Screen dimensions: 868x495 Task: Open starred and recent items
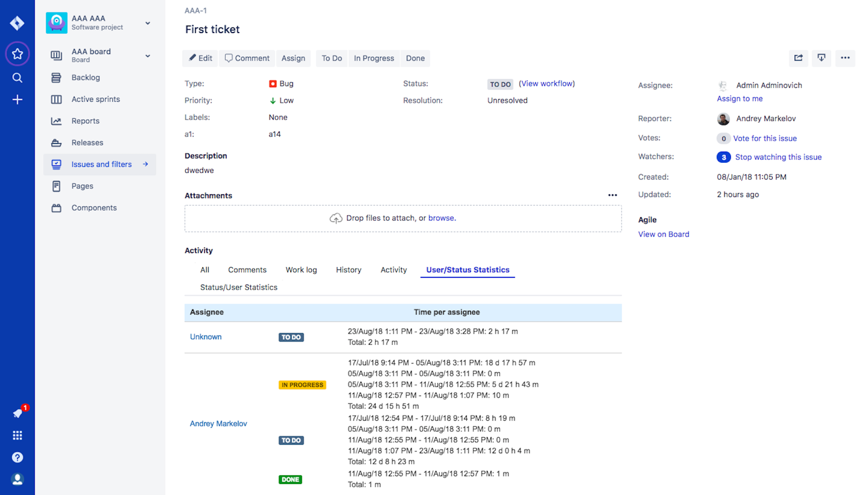click(17, 54)
